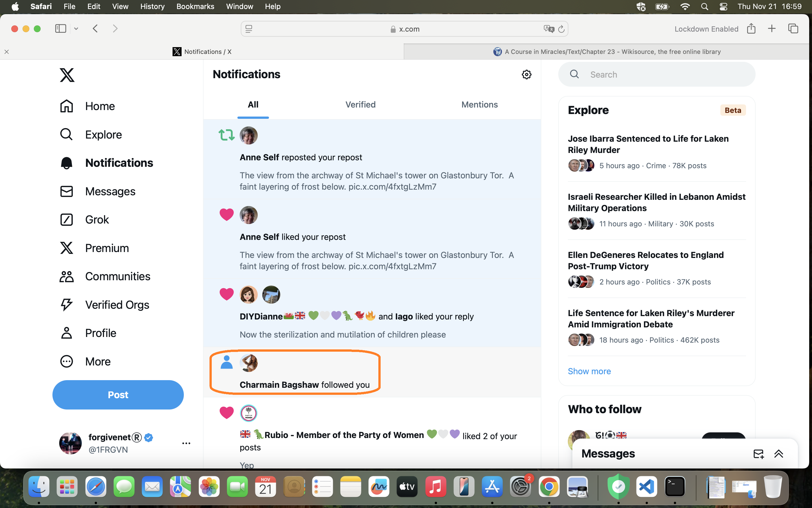812x508 pixels.
Task: Click DIYDianne's avatar in notification
Action: point(249,295)
